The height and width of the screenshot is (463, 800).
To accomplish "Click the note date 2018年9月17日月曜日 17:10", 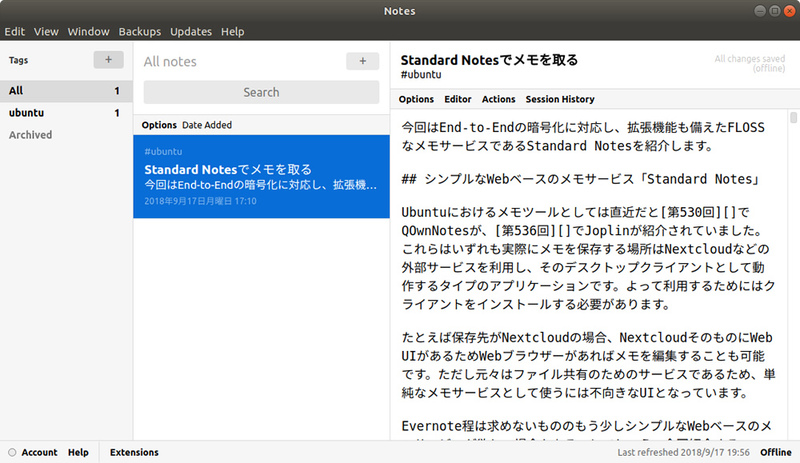I will pyautogui.click(x=200, y=201).
